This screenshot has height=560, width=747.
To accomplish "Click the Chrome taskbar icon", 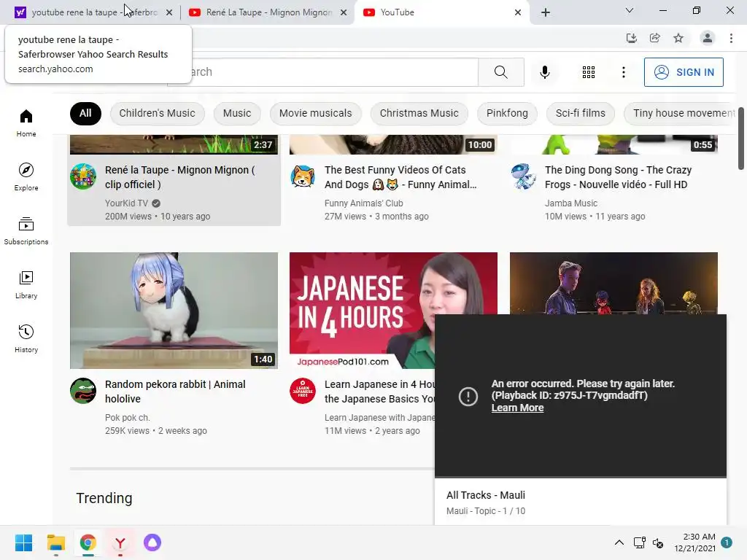I will coord(88,542).
